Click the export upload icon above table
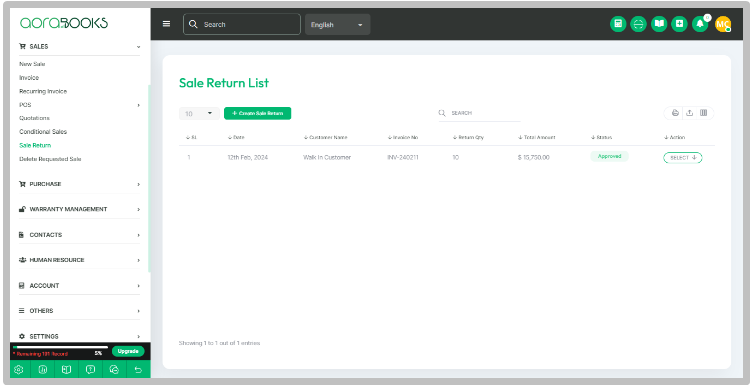Screen dimensions: 750x385 click(x=689, y=113)
